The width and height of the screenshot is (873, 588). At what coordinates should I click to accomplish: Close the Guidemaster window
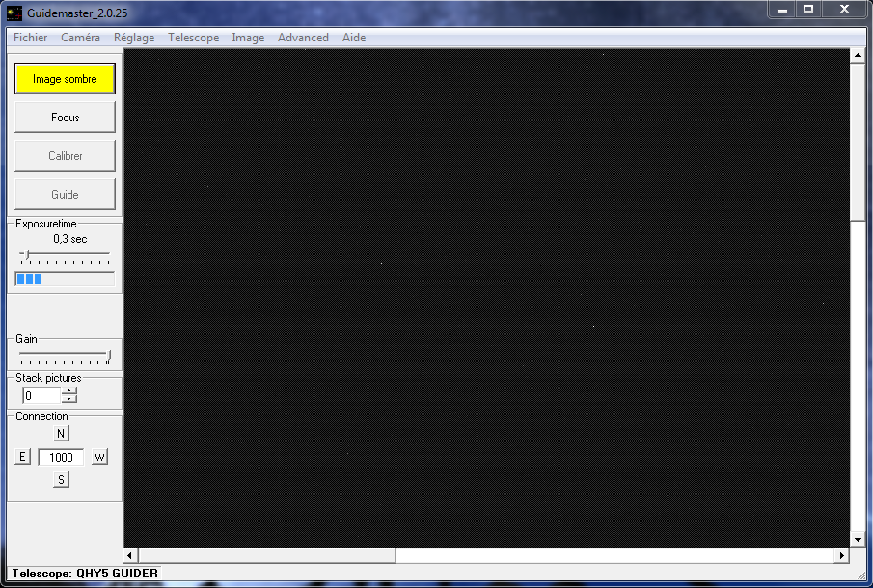click(x=844, y=10)
